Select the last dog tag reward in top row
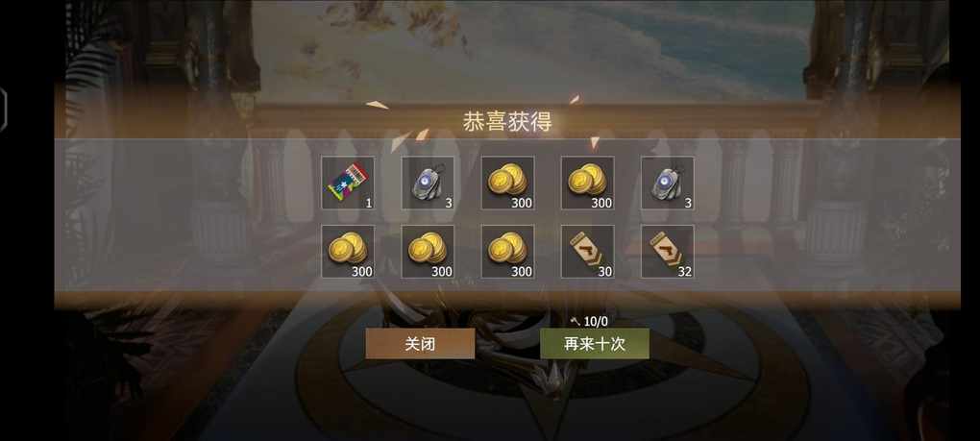This screenshot has width=980, height=441. (668, 183)
